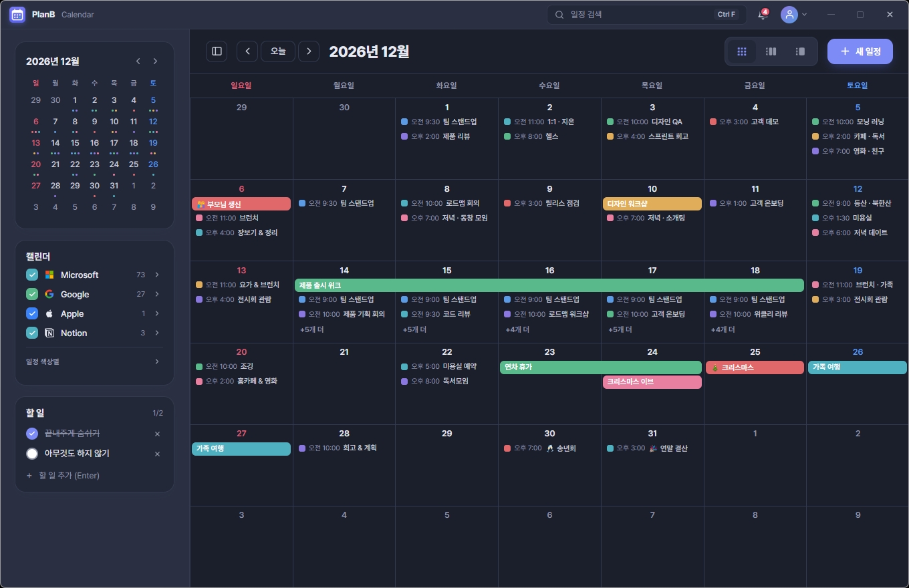909x588 pixels.
Task: Create a new event with 새 일정
Action: pos(860,51)
